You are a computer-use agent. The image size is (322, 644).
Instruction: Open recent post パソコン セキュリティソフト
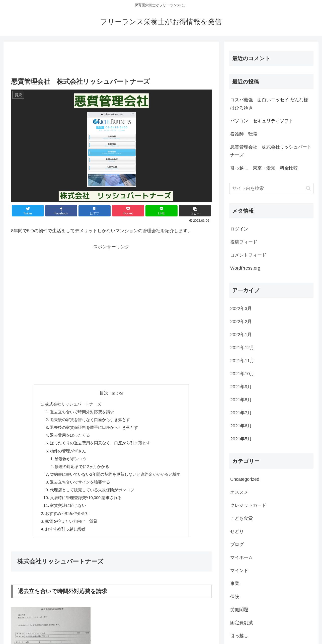(x=262, y=121)
